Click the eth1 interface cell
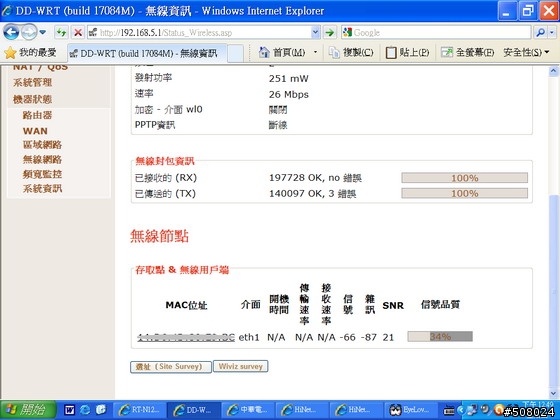 click(249, 337)
